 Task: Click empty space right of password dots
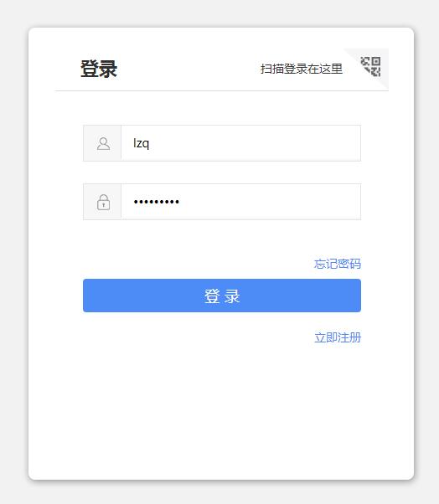coord(270,202)
